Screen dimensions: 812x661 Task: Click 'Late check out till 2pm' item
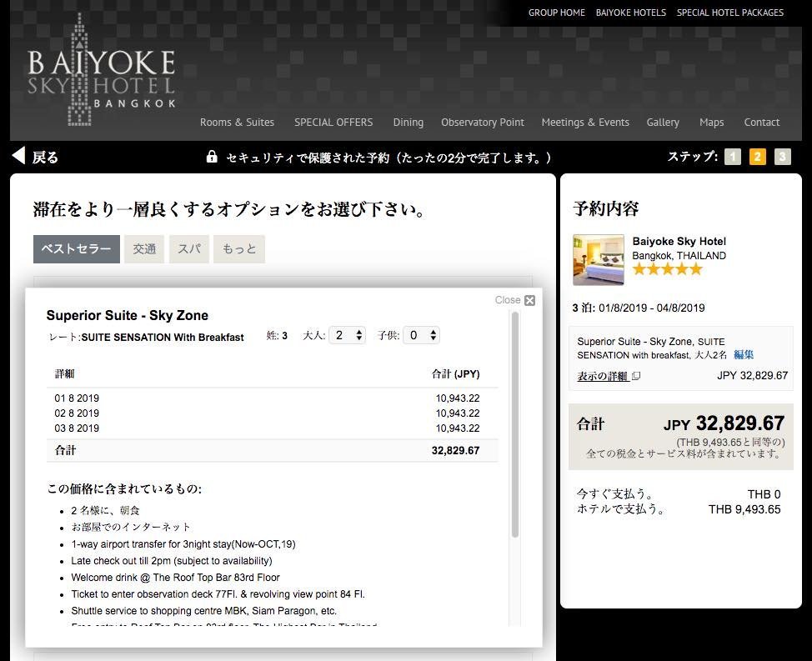[x=172, y=561]
